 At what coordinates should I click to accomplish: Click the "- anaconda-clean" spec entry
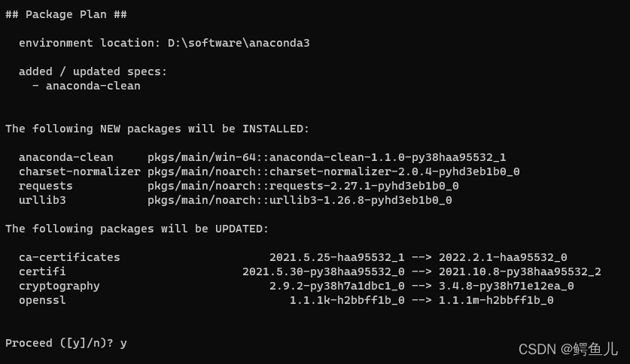(86, 86)
